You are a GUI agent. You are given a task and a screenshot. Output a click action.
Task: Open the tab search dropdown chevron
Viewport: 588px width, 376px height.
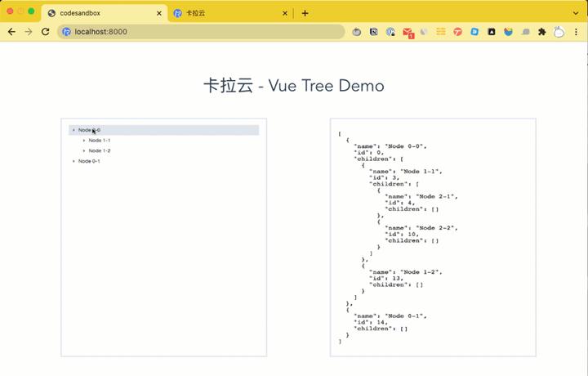[x=576, y=13]
